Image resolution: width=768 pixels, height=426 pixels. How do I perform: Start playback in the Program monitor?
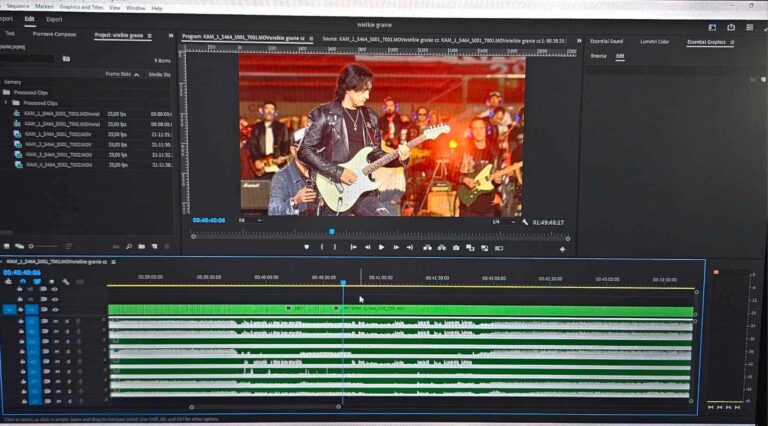[x=381, y=247]
